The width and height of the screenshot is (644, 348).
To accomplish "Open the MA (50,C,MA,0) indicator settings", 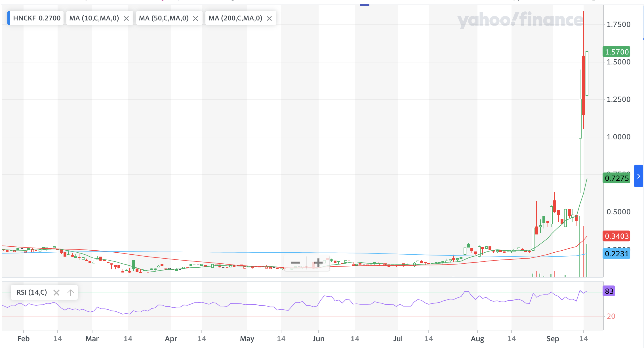I will [x=164, y=18].
